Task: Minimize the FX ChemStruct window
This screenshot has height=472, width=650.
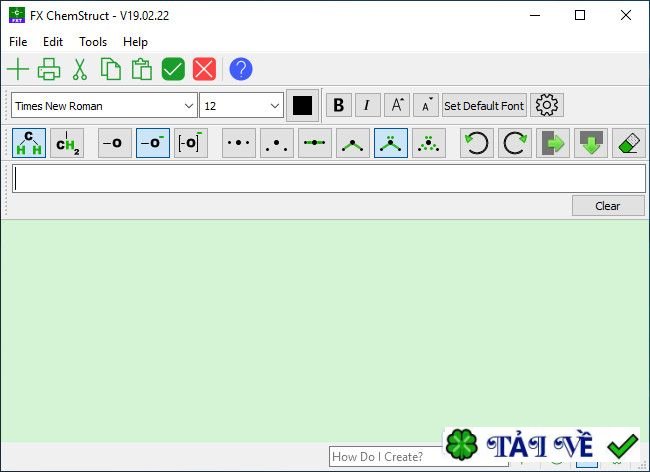Action: [x=535, y=15]
